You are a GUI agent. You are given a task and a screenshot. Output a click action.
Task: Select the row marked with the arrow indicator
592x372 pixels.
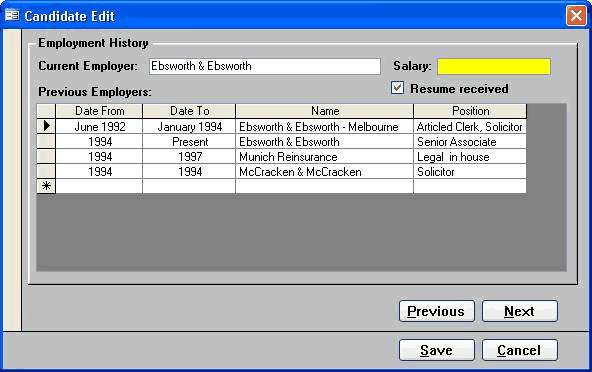[x=46, y=126]
